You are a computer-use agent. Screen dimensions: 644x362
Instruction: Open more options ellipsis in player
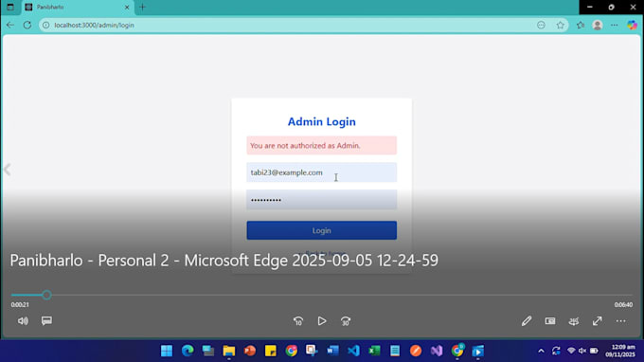[x=620, y=321]
